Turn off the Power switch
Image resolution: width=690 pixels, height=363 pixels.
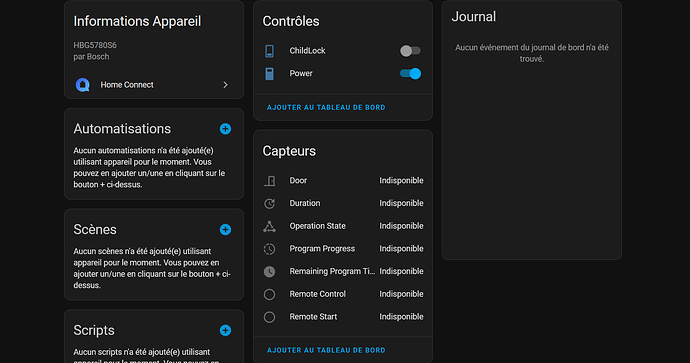coord(410,73)
